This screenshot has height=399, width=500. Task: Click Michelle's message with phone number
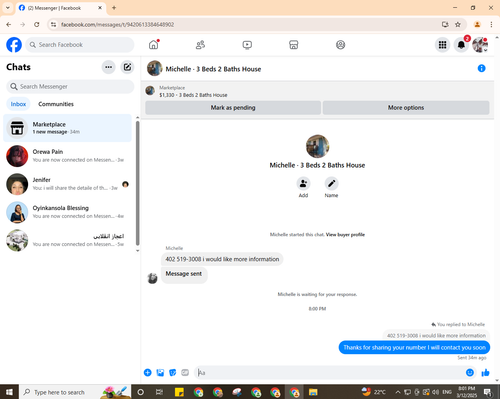tap(222, 259)
